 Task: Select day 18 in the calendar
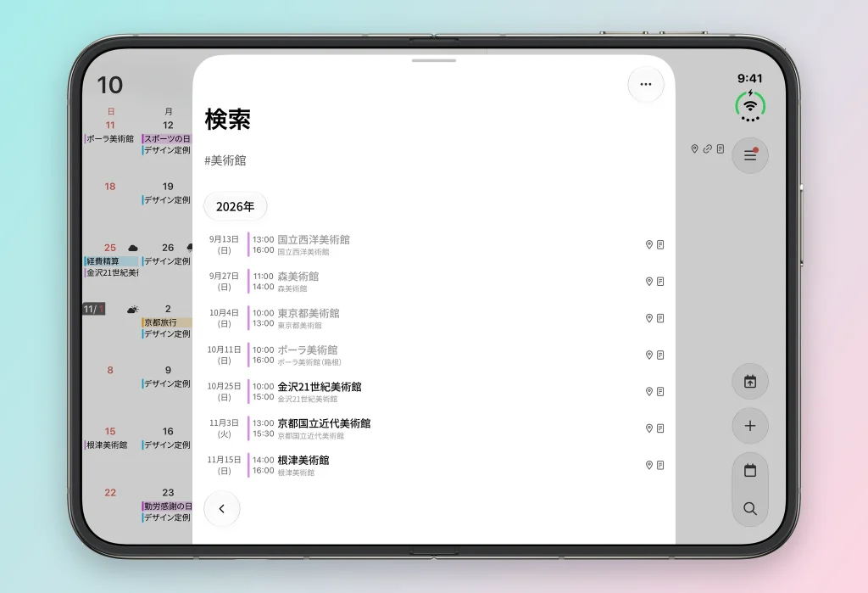(110, 187)
